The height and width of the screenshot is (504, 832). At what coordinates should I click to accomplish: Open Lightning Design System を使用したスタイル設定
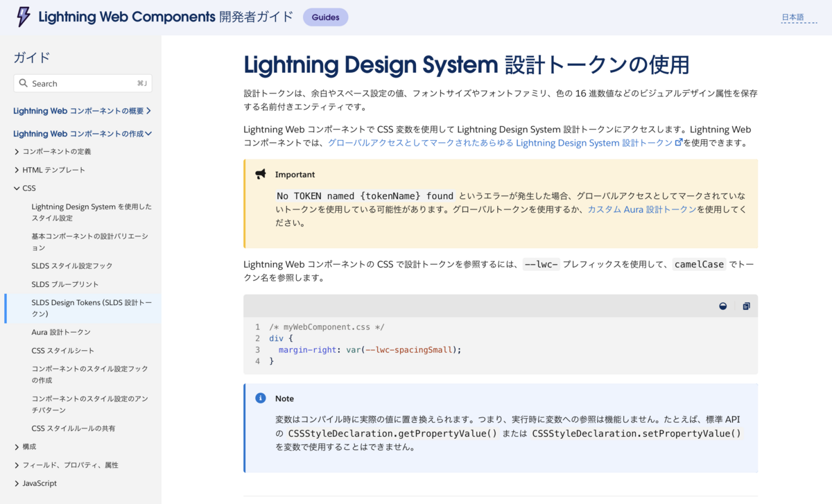coord(92,212)
